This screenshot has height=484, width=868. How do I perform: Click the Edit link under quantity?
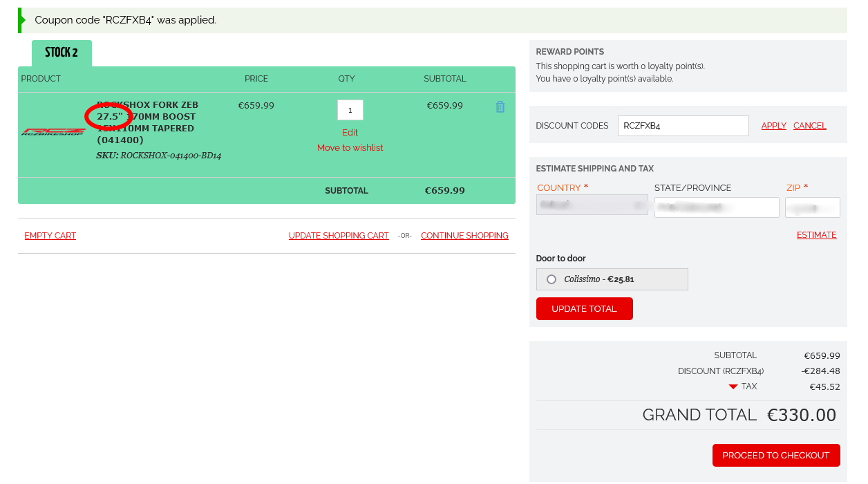pyautogui.click(x=350, y=133)
